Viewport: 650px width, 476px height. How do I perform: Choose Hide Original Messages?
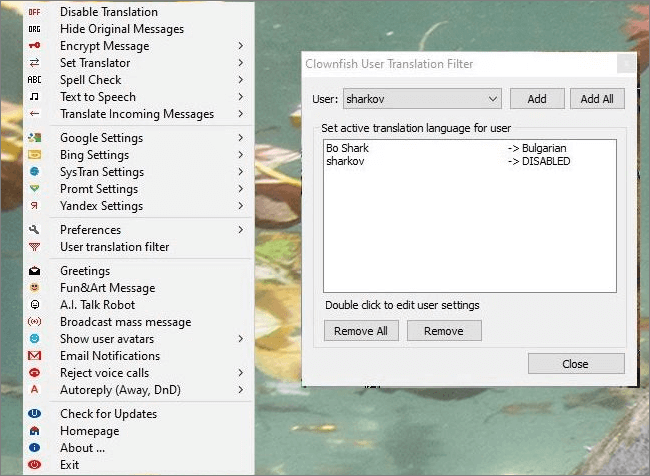pos(138,29)
